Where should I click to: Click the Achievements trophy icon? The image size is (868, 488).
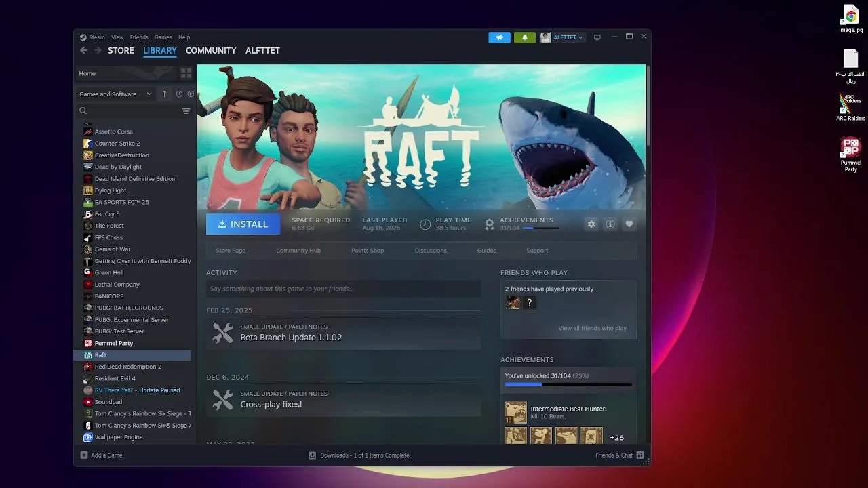click(x=490, y=224)
